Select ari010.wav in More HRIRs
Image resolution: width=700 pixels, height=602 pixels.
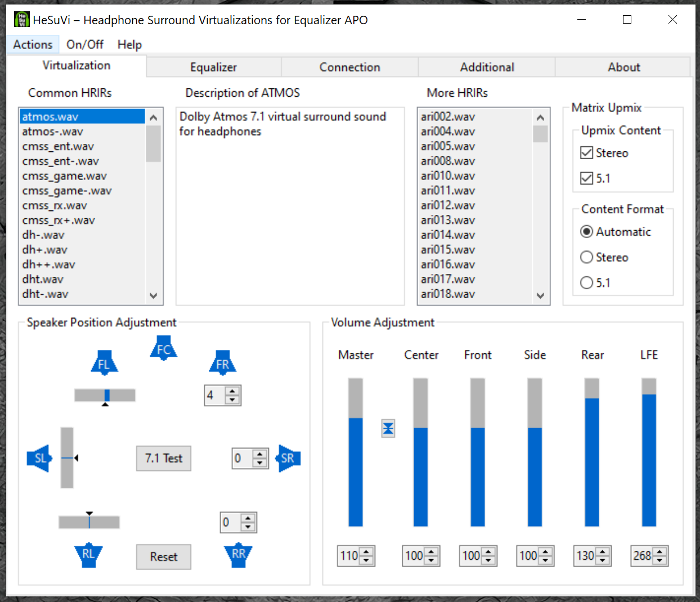(475, 176)
